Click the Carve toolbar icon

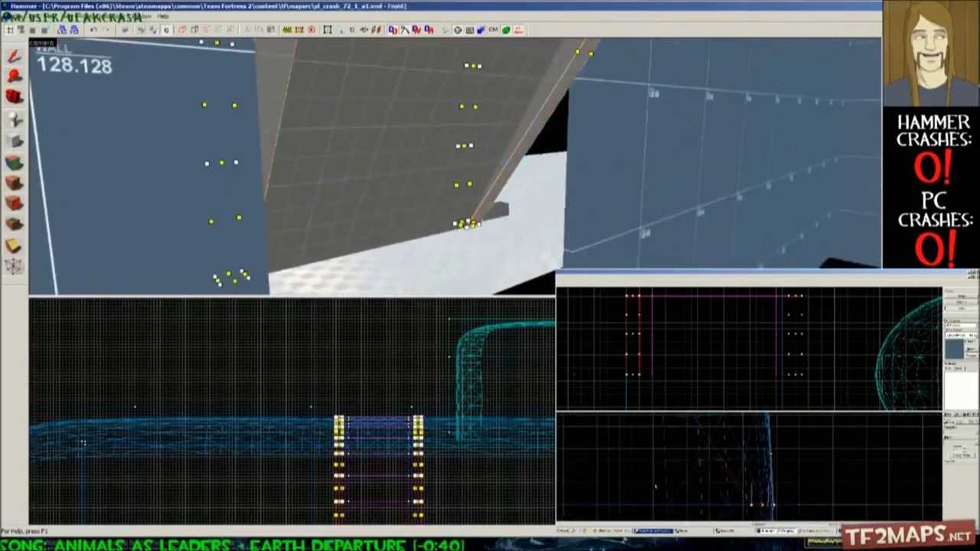tap(124, 30)
